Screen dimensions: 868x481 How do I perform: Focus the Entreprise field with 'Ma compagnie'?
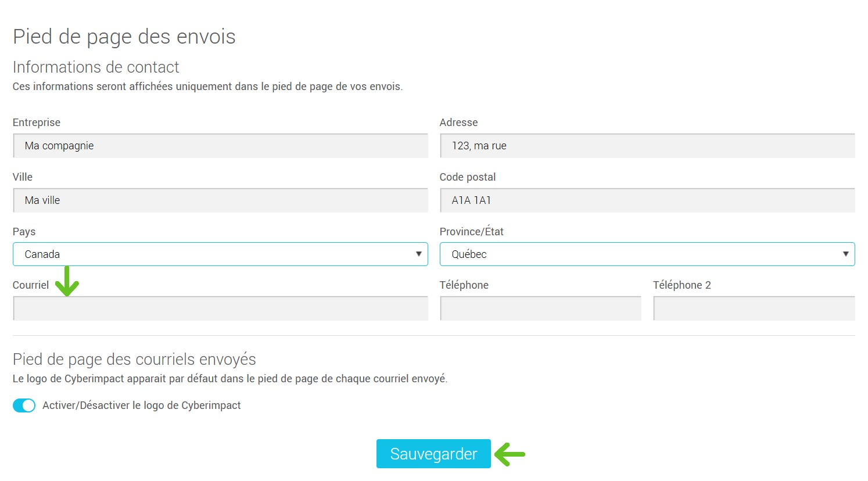(220, 146)
